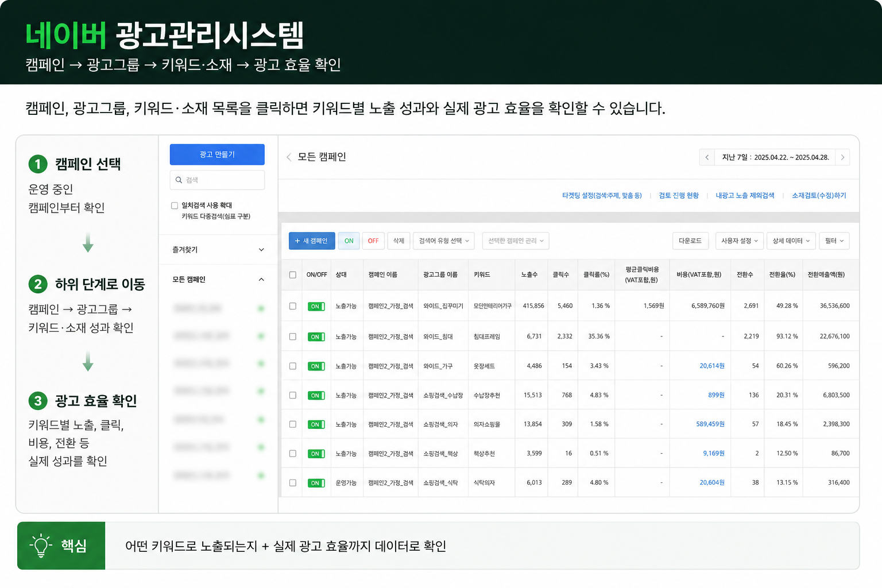The image size is (882, 588).
Task: Tick checkbox for 모던인테리어가구 row
Action: tap(293, 306)
